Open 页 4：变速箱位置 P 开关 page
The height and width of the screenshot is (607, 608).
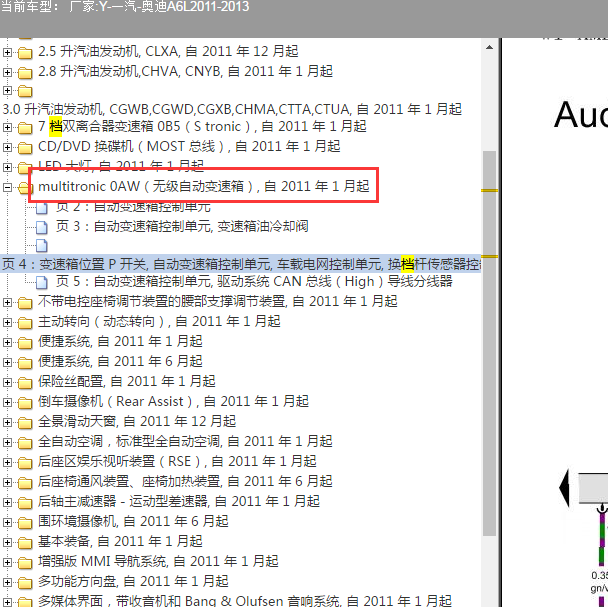click(x=241, y=264)
